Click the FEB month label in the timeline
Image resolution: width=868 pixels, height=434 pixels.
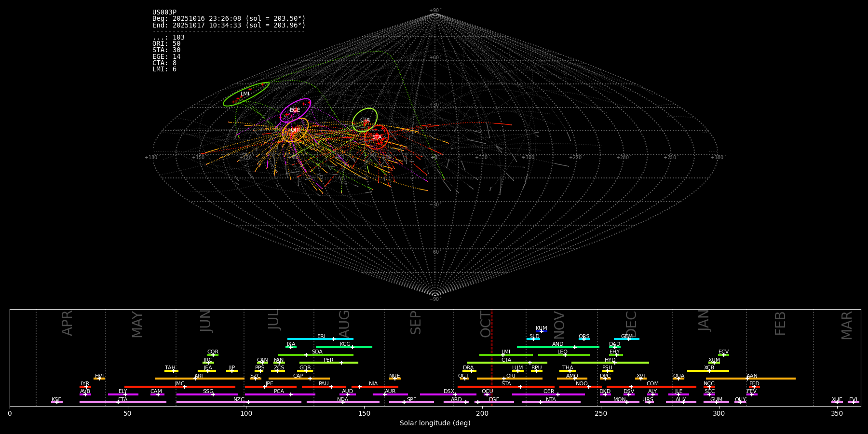[x=780, y=324]
